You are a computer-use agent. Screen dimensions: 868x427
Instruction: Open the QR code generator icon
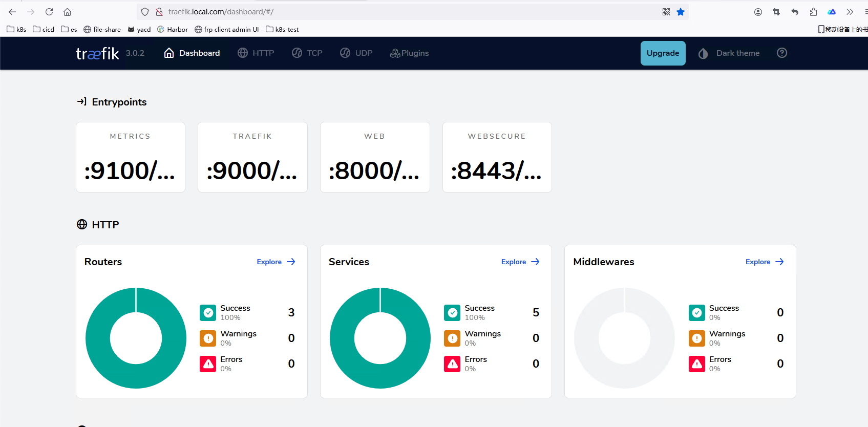(666, 12)
